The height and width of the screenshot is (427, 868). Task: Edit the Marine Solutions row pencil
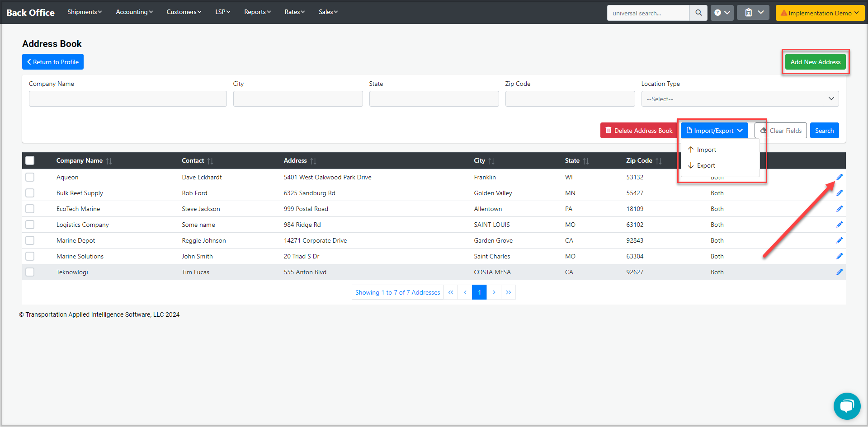840,256
